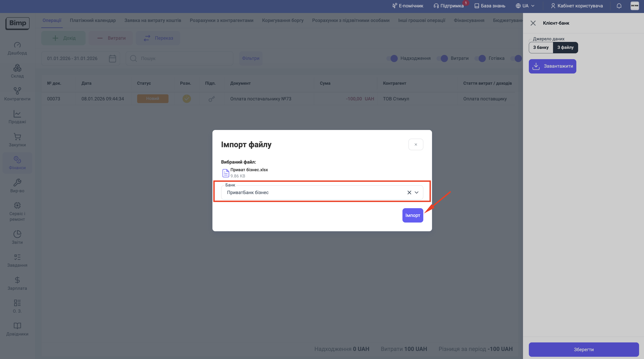
Task: Toggle the Надходження switch
Action: [x=392, y=58]
